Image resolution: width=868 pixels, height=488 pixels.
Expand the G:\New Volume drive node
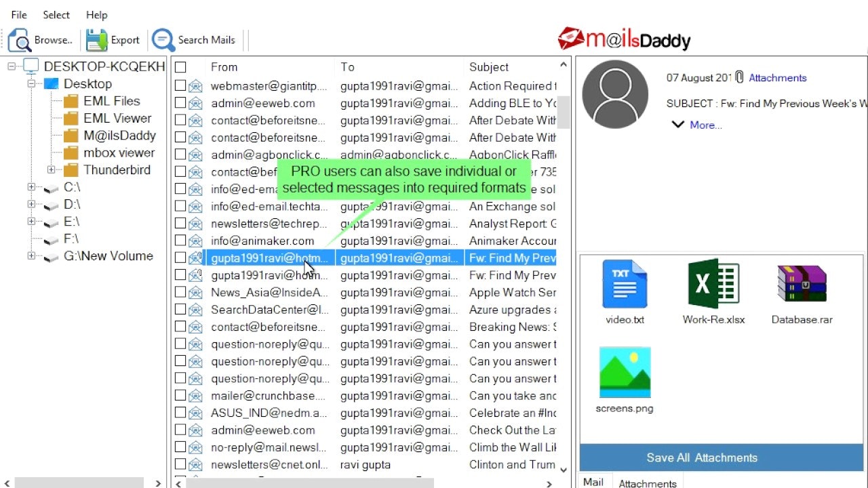coord(31,256)
